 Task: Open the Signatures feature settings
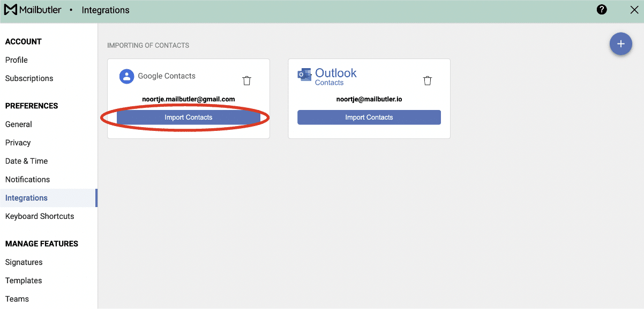tap(24, 262)
